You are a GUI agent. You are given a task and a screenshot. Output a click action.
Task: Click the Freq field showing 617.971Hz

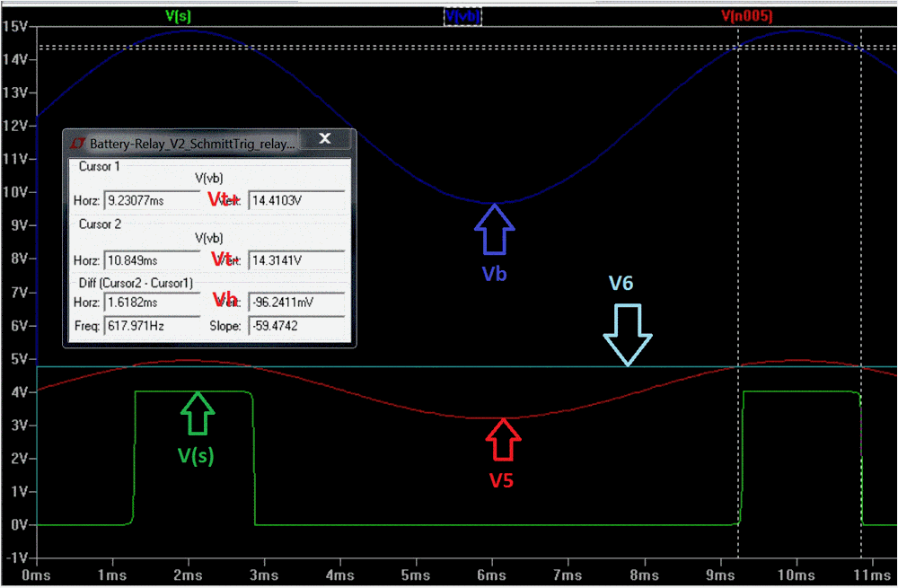point(151,326)
